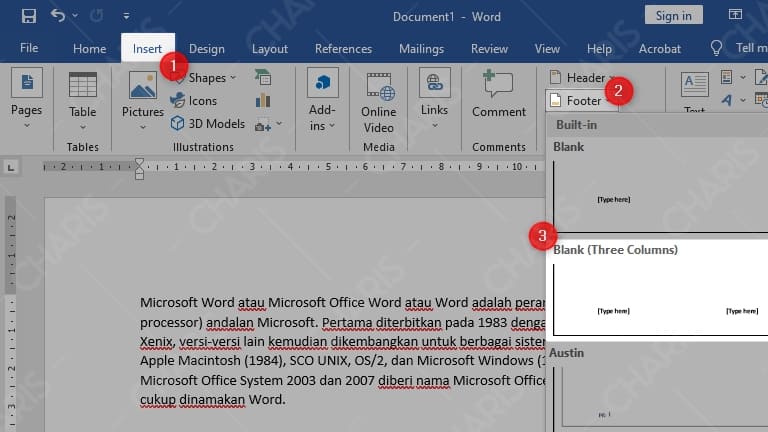Open the View tab
This screenshot has height=432, width=768.
coord(547,48)
